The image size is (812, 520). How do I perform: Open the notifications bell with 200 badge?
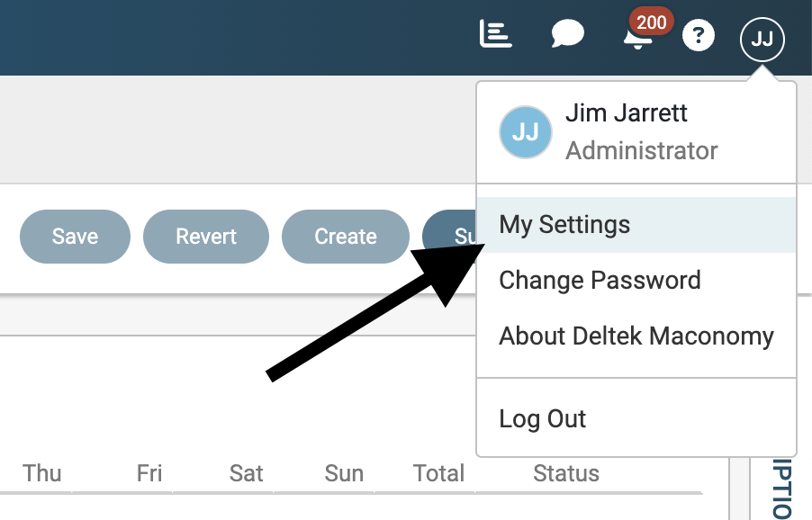638,37
